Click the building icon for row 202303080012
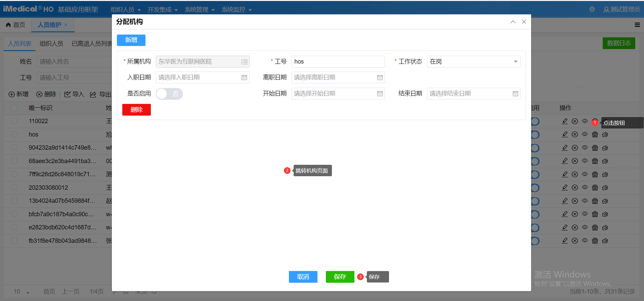The image size is (644, 301). click(x=595, y=188)
